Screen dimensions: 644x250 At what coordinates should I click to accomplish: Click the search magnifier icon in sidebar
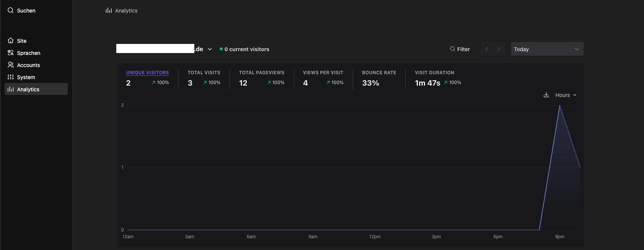[11, 11]
